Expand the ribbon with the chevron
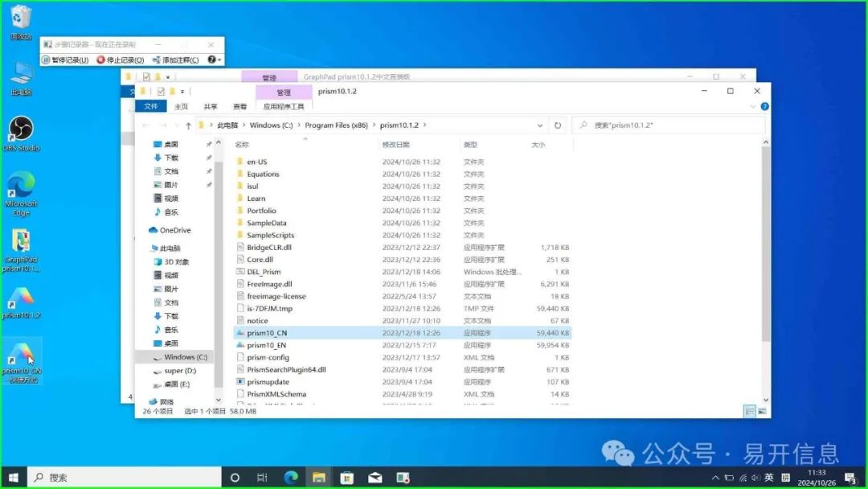This screenshot has width=868, height=489. (x=752, y=106)
